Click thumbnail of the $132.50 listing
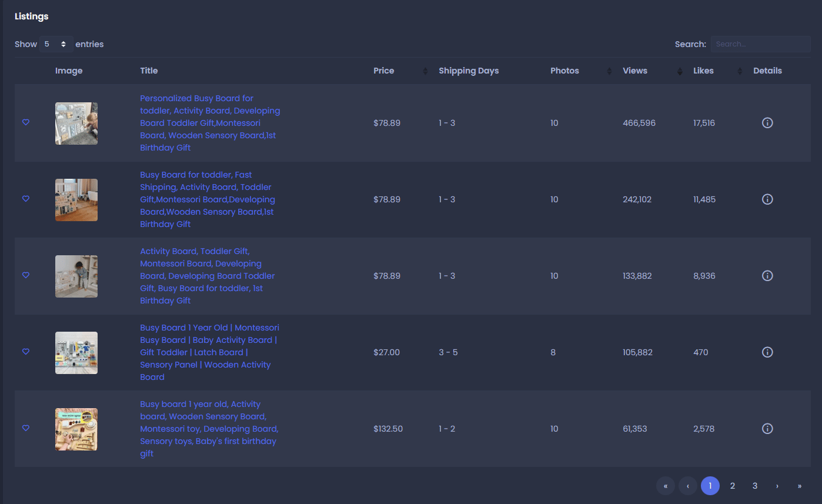 76,429
